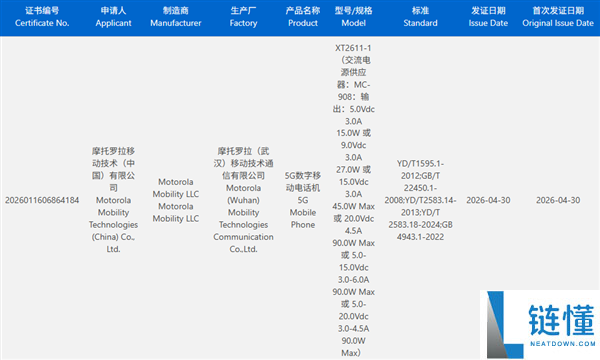Screen dimensions: 600x360
Task: Click the Model column header
Action: pos(354,17)
